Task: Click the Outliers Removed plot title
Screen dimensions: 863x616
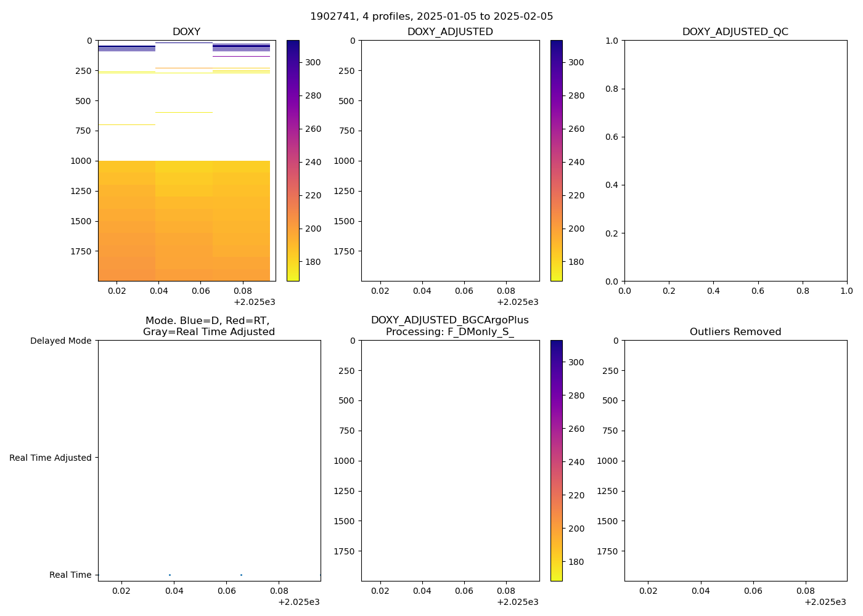Action: pos(735,332)
